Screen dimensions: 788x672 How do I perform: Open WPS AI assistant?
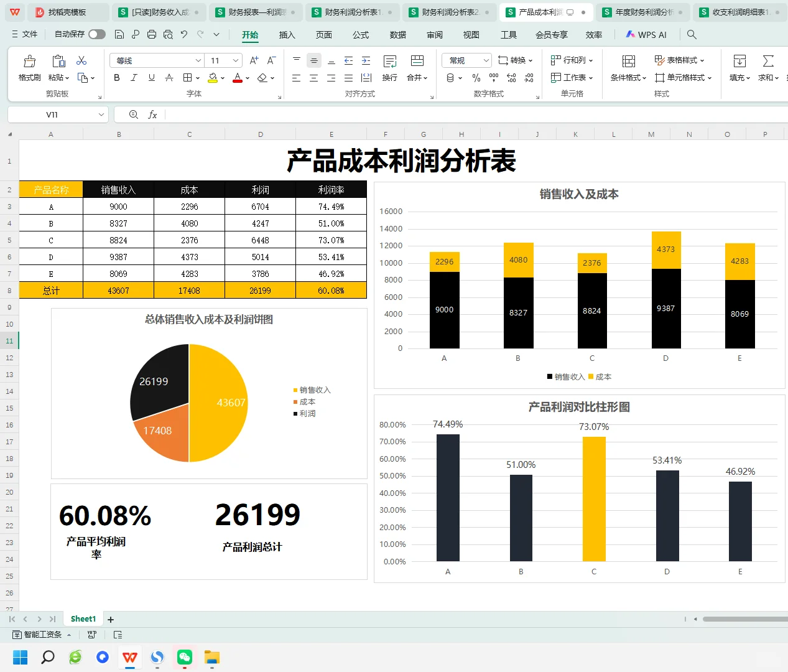[x=646, y=35]
